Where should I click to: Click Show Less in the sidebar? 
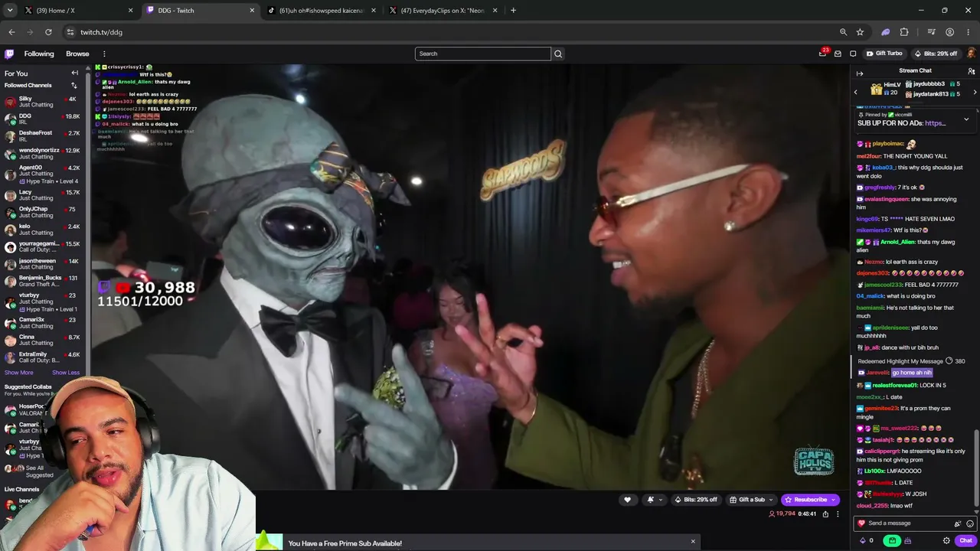coord(66,373)
